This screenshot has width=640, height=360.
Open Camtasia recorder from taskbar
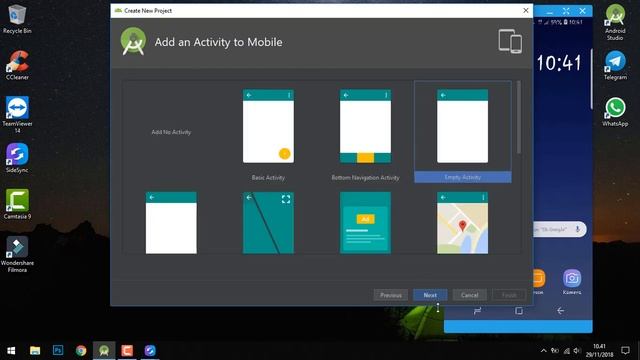click(127, 351)
